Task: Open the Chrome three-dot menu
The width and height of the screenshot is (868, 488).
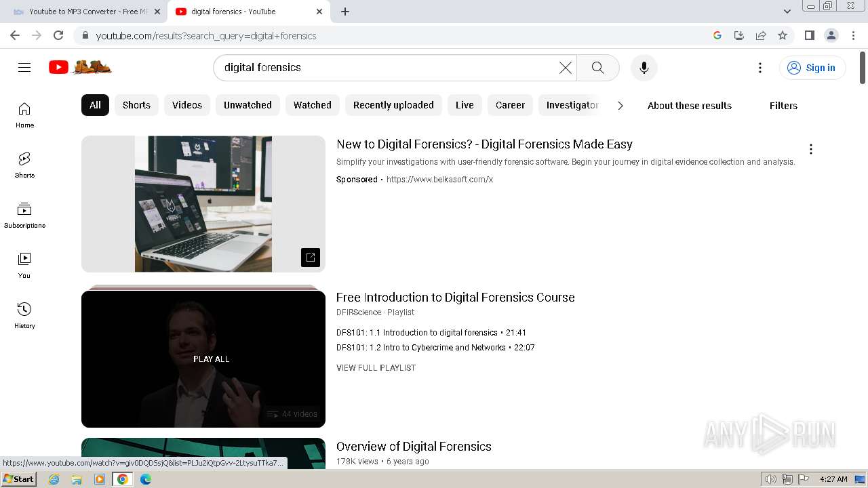Action: click(x=854, y=36)
